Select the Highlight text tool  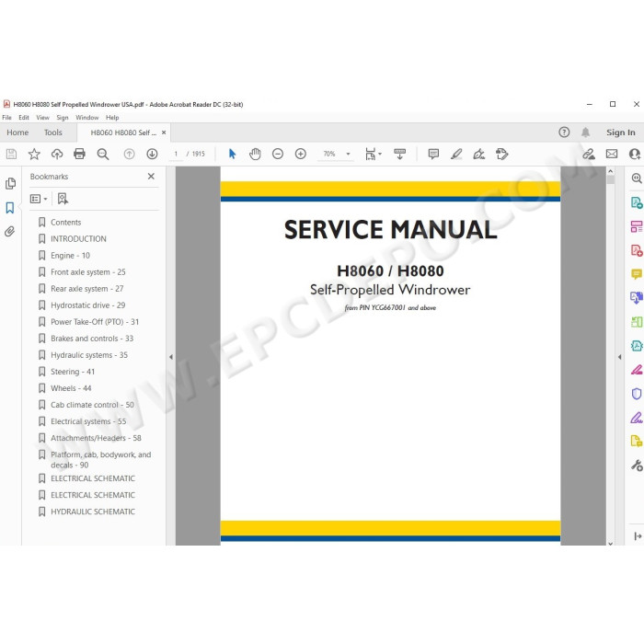coord(456,154)
